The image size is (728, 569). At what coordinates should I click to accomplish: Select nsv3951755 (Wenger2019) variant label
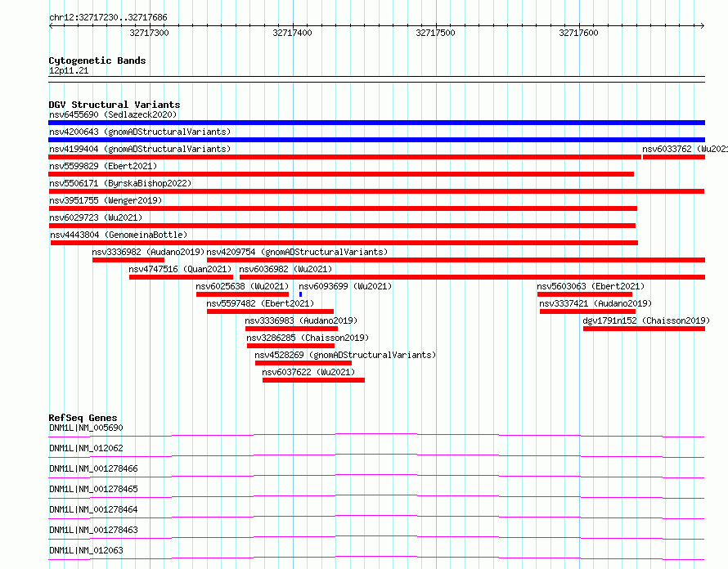106,200
